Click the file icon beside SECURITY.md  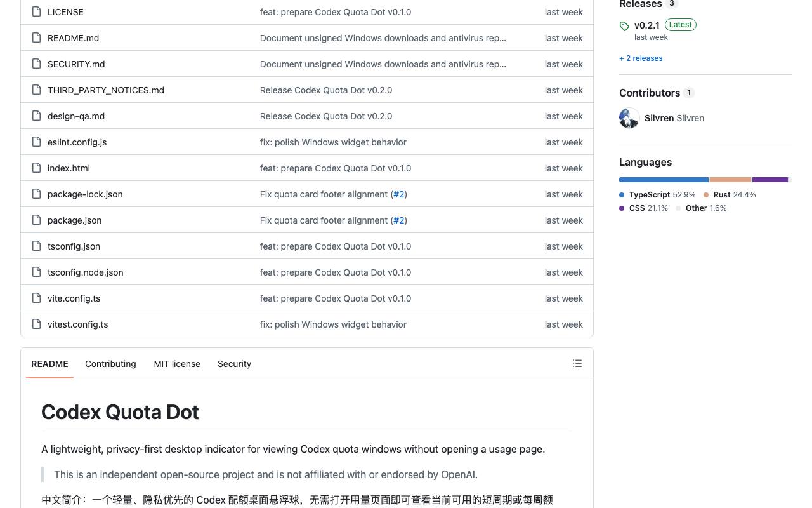click(x=36, y=64)
